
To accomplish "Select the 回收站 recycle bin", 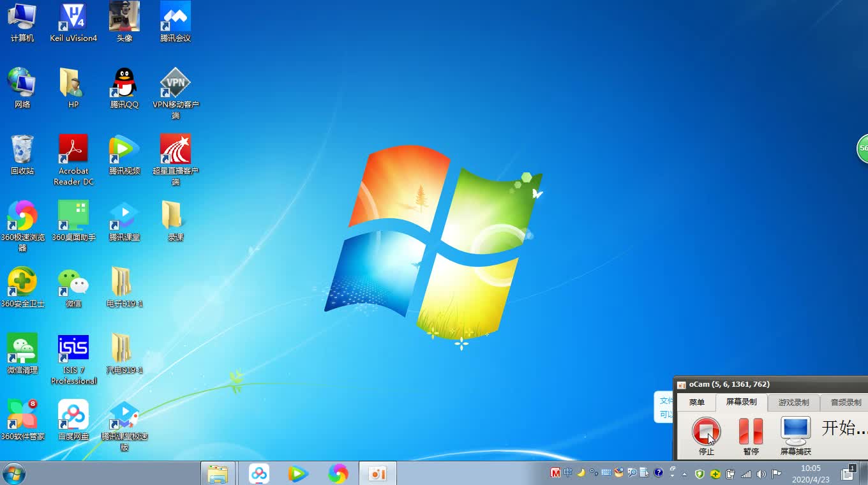I will tap(22, 154).
